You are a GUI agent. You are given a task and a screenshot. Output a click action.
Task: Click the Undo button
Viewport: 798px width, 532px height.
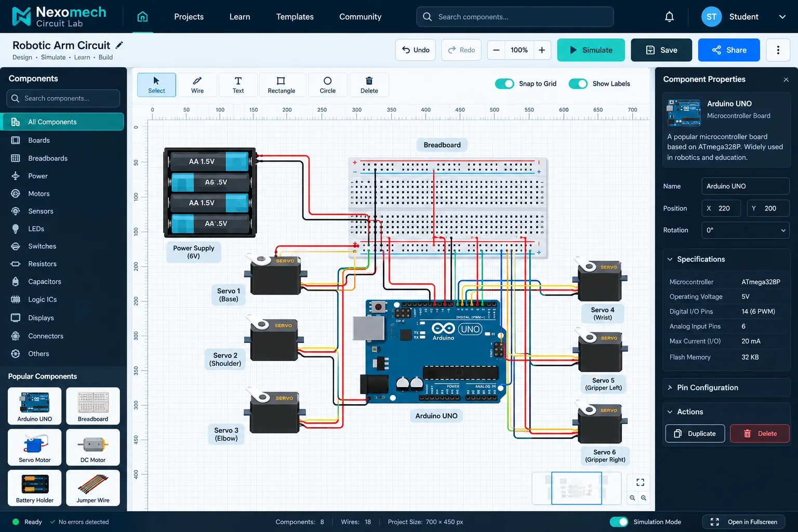[415, 50]
